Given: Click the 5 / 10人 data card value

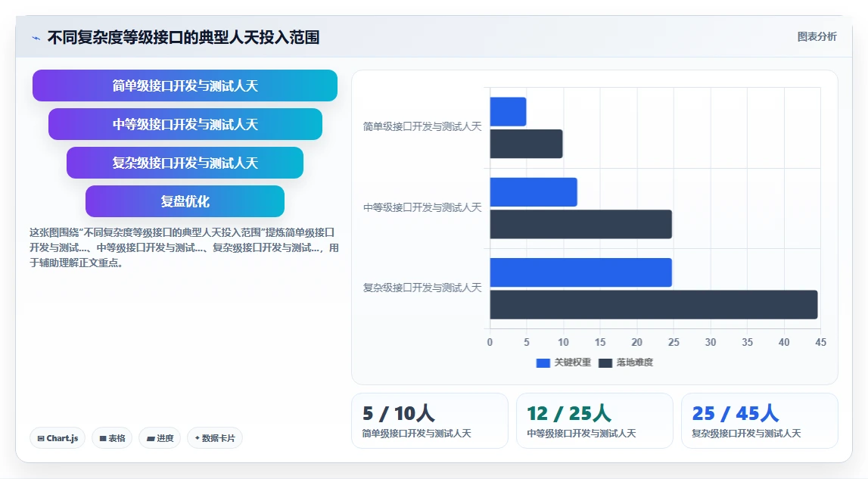Looking at the screenshot, I should click(x=399, y=413).
